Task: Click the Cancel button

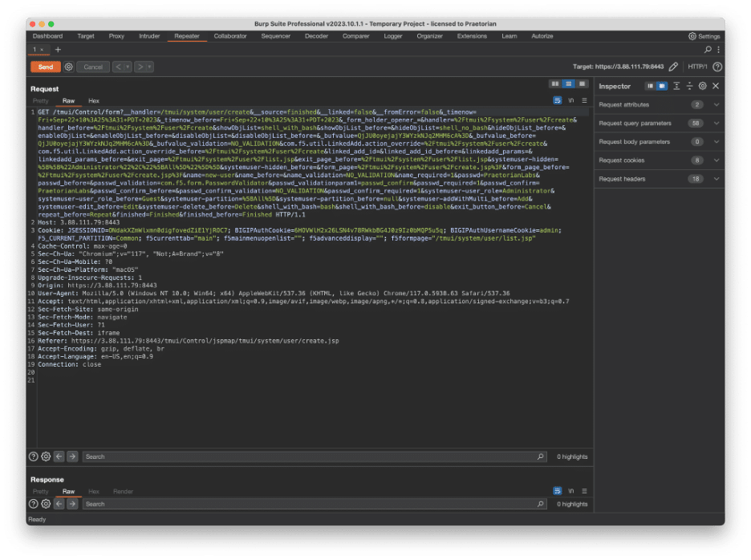Action: 93,67
